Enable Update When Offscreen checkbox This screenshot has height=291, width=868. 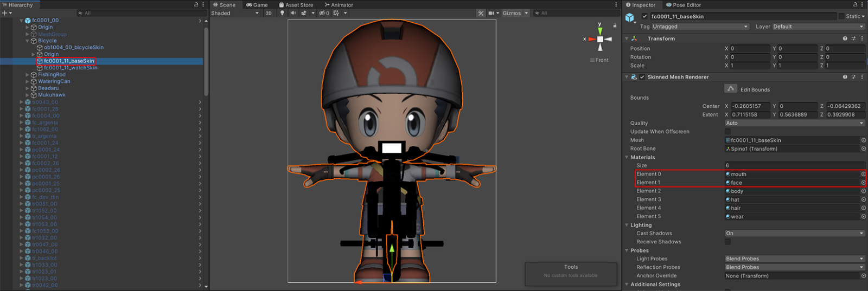pos(728,132)
